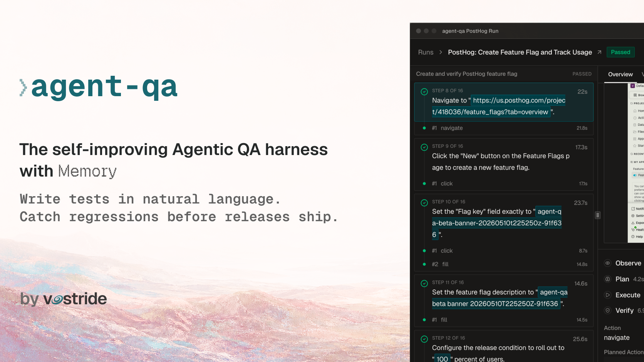This screenshot has height=362, width=644.
Task: Click the shield icon beside Verify
Action: click(607, 310)
